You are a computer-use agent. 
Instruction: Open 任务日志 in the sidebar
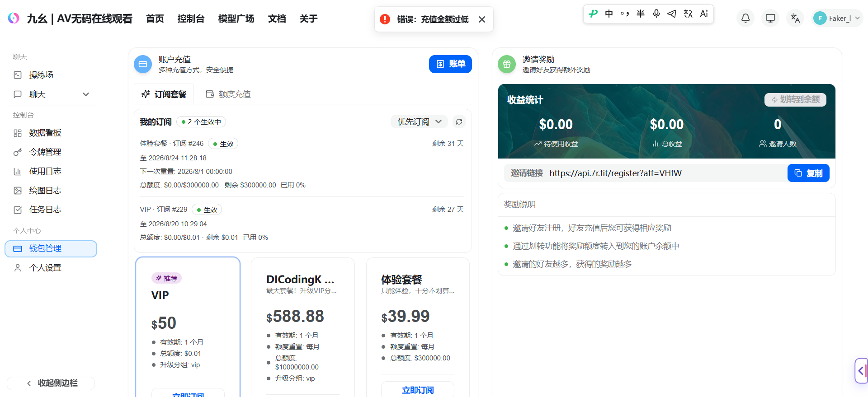click(x=51, y=210)
